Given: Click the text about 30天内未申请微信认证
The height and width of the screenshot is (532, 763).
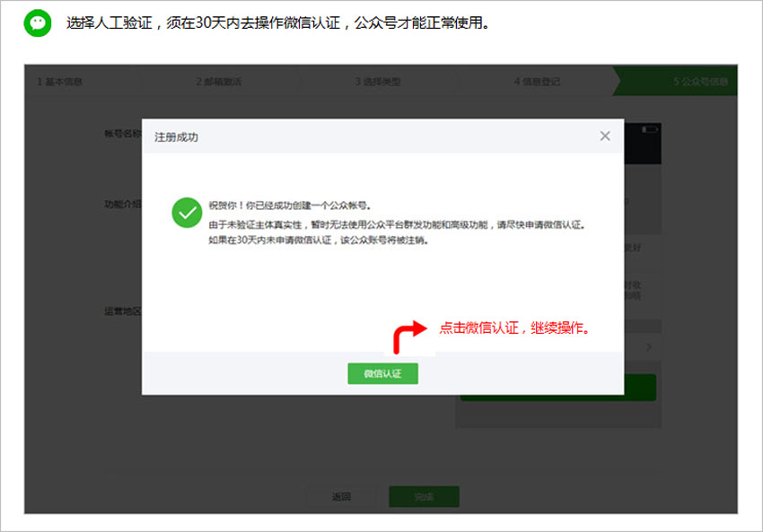Looking at the screenshot, I should pyautogui.click(x=319, y=240).
